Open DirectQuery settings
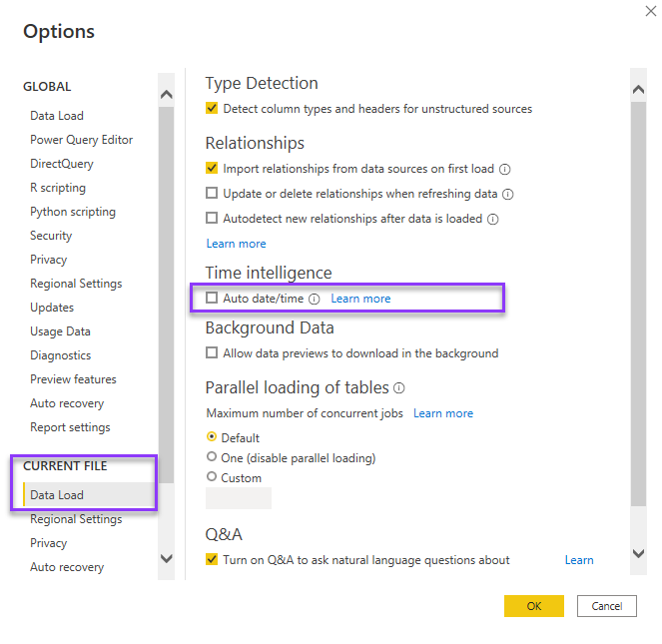662x644 pixels. (62, 164)
